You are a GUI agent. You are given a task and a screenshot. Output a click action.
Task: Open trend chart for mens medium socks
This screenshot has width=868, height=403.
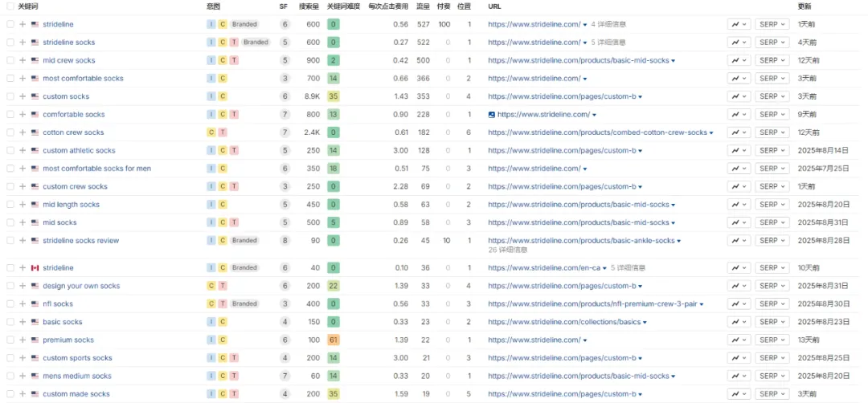pos(739,376)
